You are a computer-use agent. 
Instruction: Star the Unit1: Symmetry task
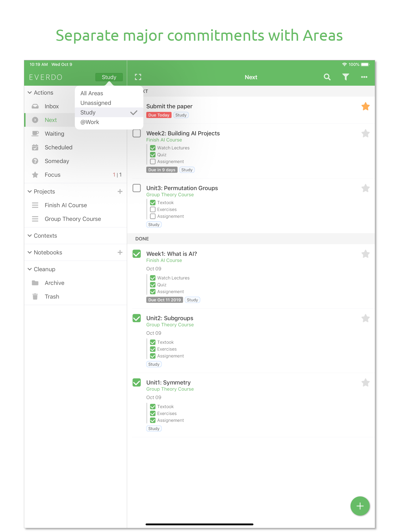coord(365,383)
